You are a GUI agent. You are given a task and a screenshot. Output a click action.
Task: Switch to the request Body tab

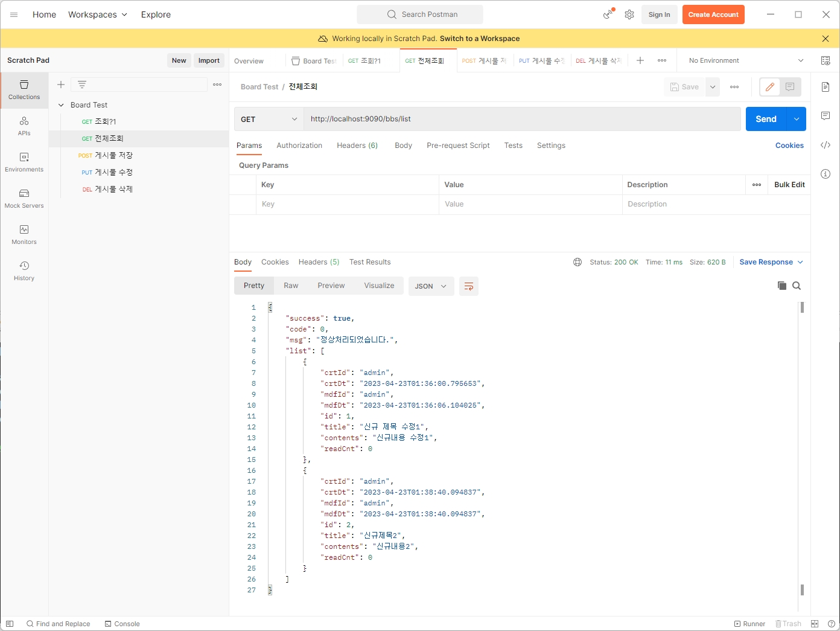click(403, 146)
